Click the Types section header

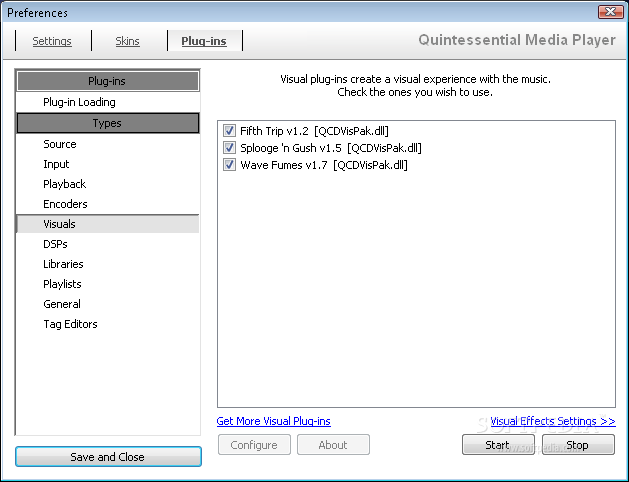coord(108,123)
